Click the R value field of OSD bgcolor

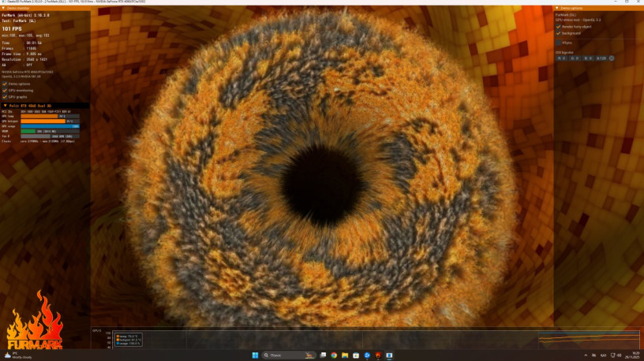(x=561, y=58)
